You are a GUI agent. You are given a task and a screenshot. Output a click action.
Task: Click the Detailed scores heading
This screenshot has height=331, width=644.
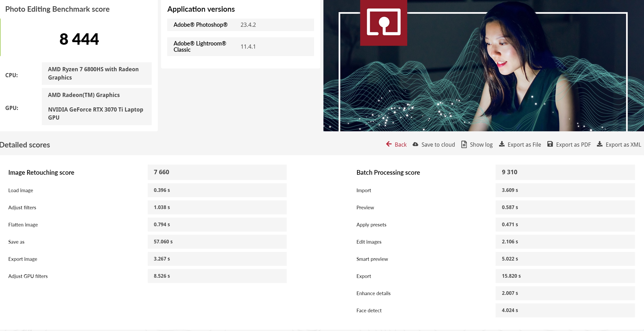[25, 145]
